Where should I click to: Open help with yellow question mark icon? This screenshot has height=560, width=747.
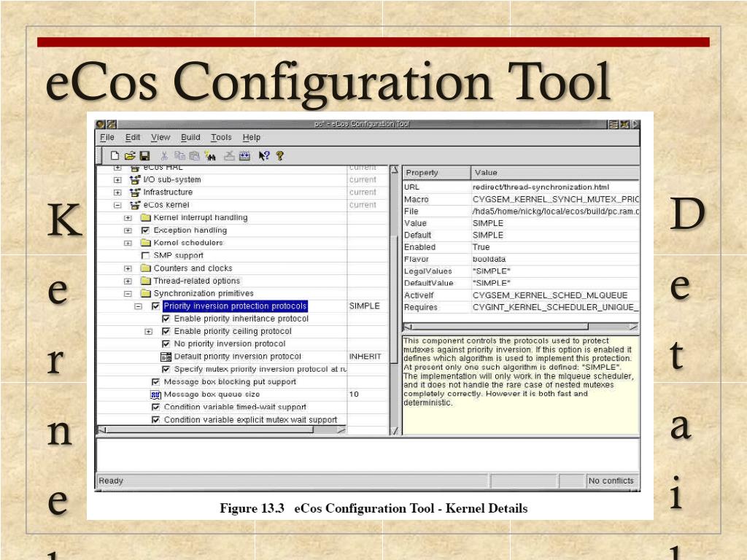tap(280, 156)
